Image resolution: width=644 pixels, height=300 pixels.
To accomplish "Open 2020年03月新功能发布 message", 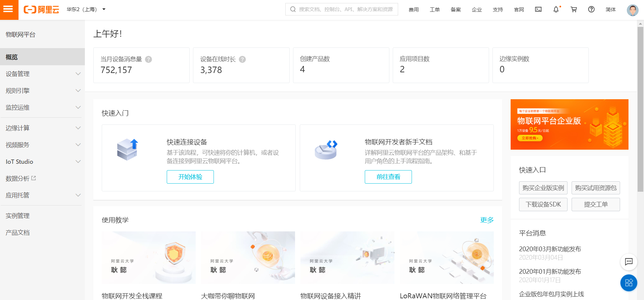I will click(550, 249).
